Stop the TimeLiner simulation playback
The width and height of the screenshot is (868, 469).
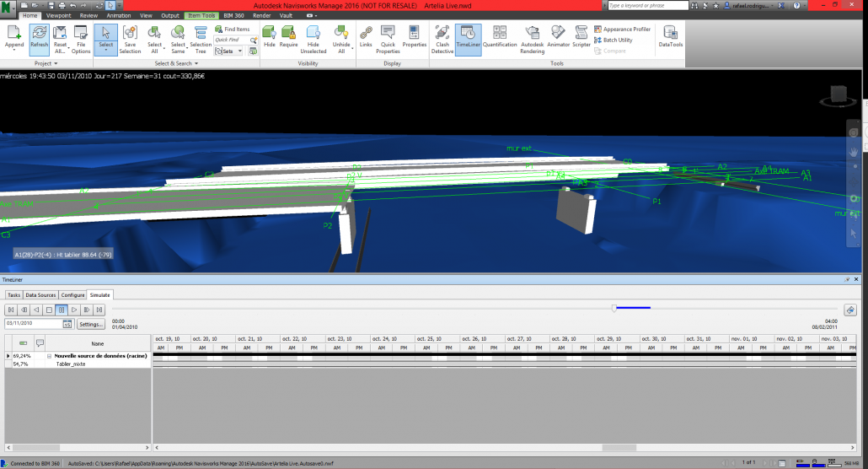49,310
